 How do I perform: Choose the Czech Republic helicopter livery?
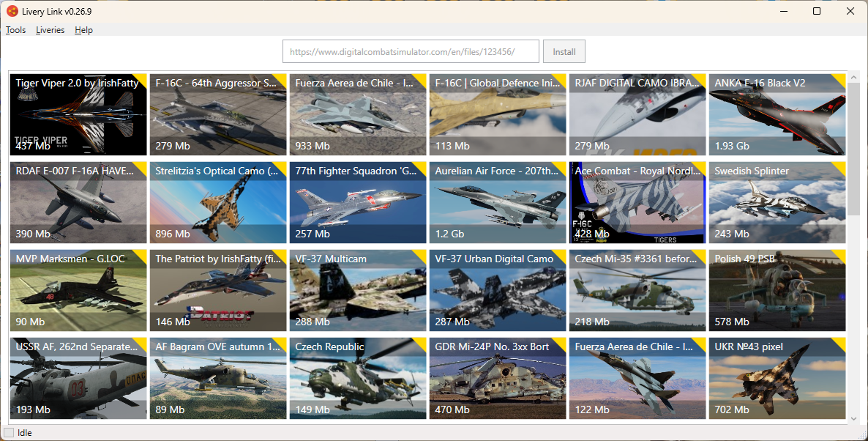click(358, 379)
